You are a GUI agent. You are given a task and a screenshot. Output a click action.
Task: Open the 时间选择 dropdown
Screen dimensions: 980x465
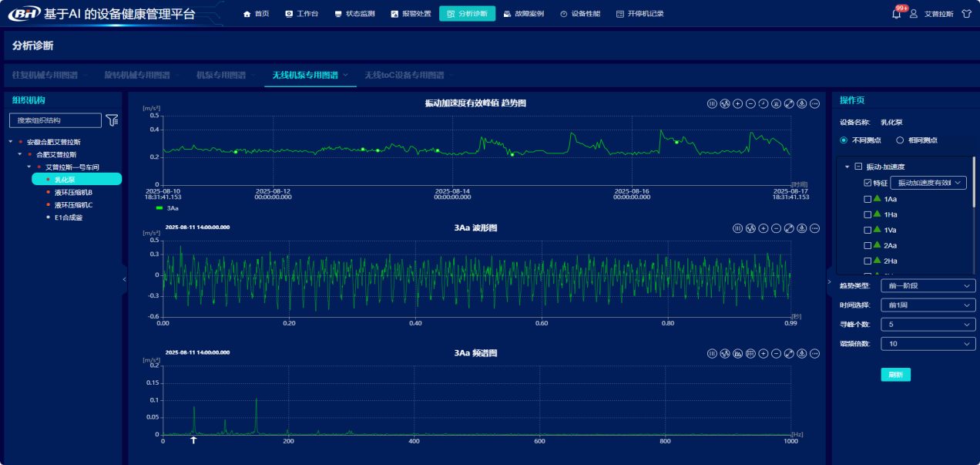pyautogui.click(x=928, y=305)
